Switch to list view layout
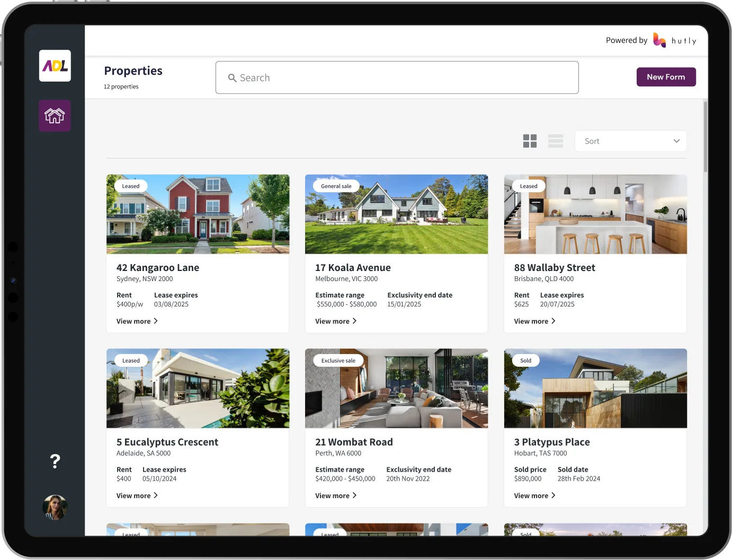Screen dimensions: 732x560 (556, 141)
